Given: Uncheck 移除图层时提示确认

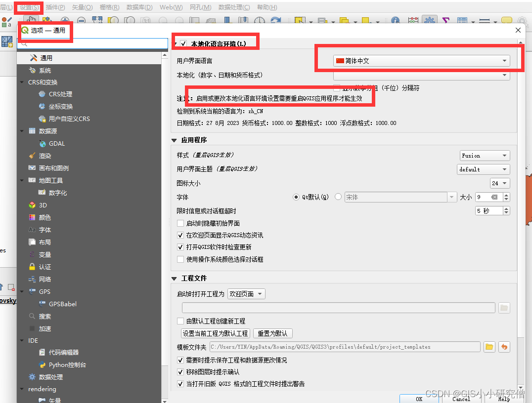Looking at the screenshot, I should coord(180,372).
